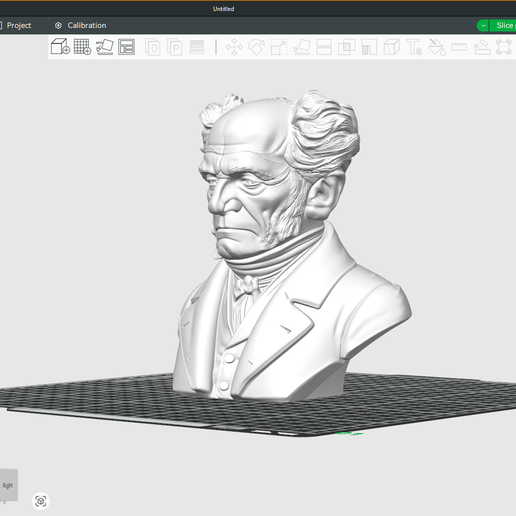
Task: Switch to the Calibration tab
Action: (x=81, y=25)
